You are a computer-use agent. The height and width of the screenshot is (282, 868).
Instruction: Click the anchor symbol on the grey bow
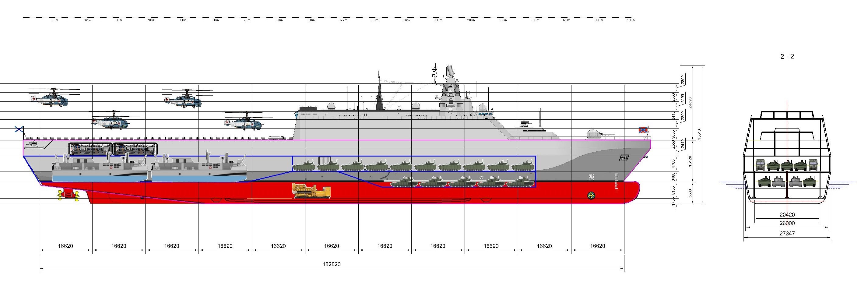[x=591, y=177]
